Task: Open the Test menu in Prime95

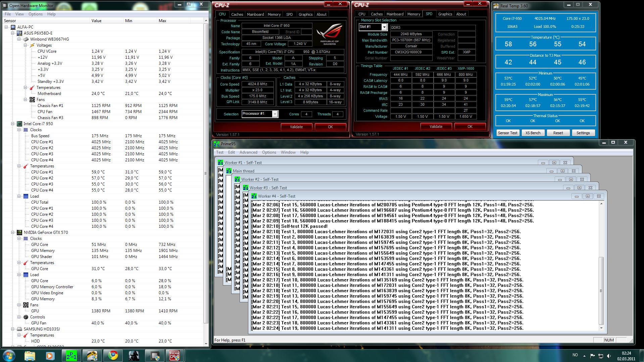Action: pos(220,152)
